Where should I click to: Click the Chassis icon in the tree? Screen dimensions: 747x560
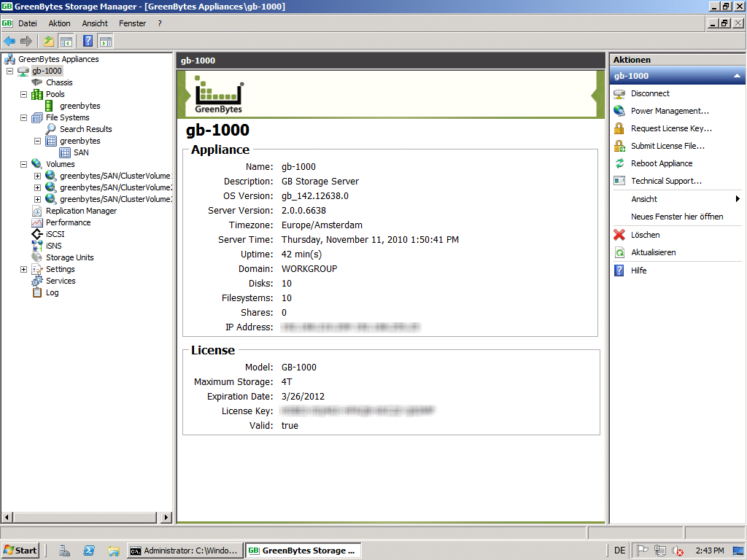coord(36,82)
